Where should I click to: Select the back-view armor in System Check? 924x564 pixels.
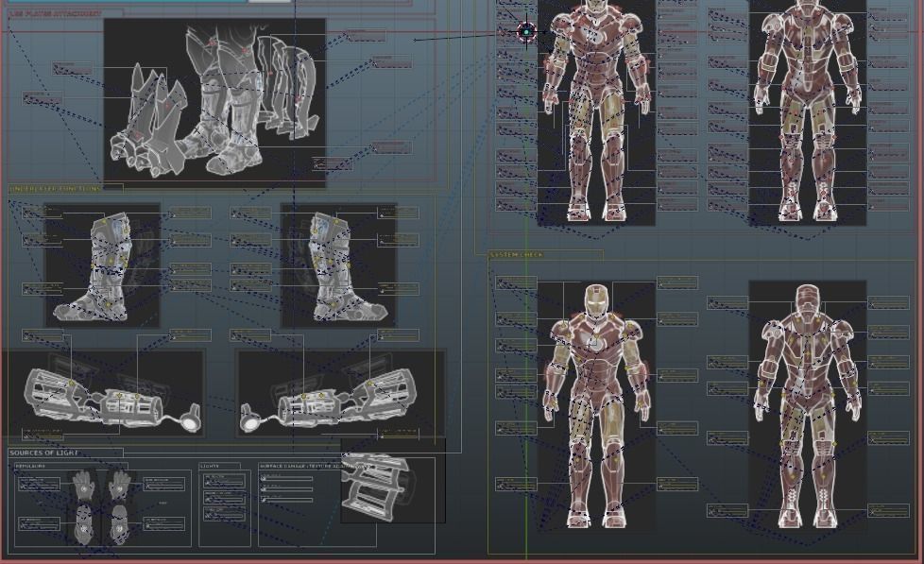(808, 405)
